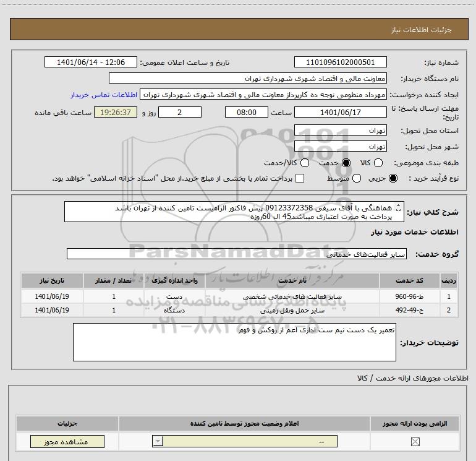Click the response deadline date 1401/06/17 field

(340, 112)
